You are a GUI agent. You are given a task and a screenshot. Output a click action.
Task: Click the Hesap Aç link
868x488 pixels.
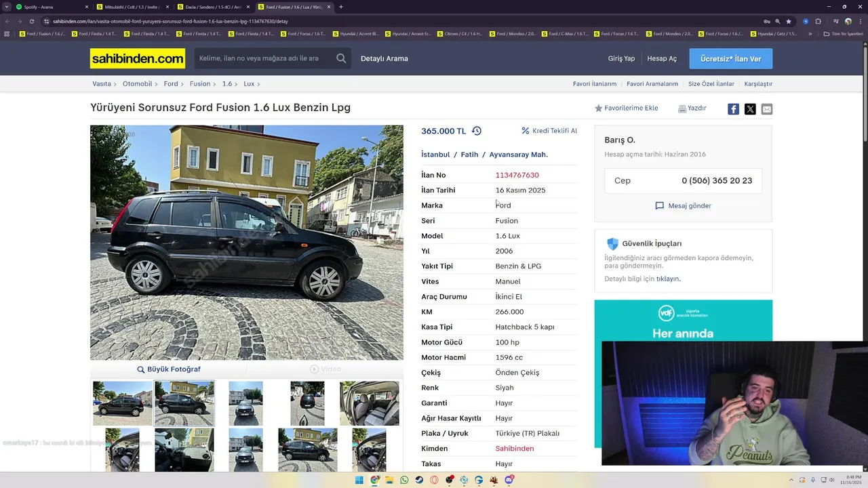pos(662,59)
